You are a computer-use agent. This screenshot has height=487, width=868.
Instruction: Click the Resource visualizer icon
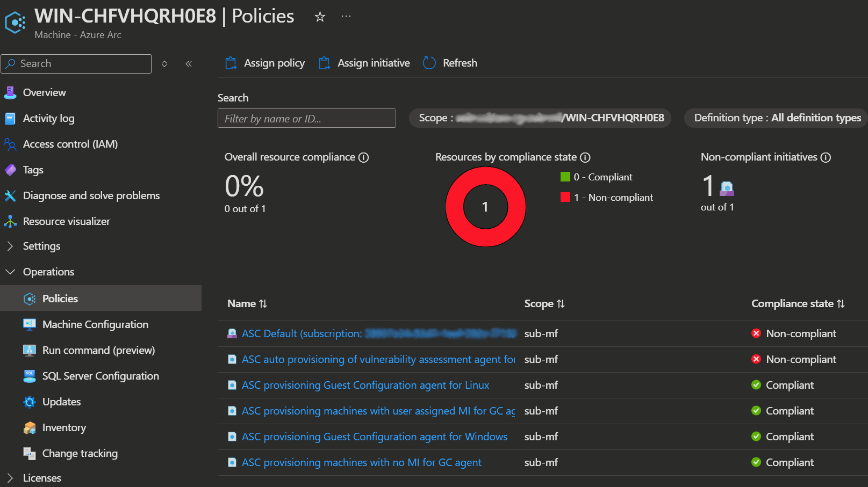pyautogui.click(x=10, y=221)
